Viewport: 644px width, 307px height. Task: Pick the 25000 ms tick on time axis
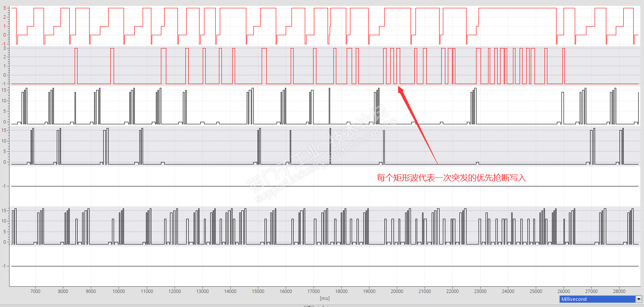click(x=536, y=291)
